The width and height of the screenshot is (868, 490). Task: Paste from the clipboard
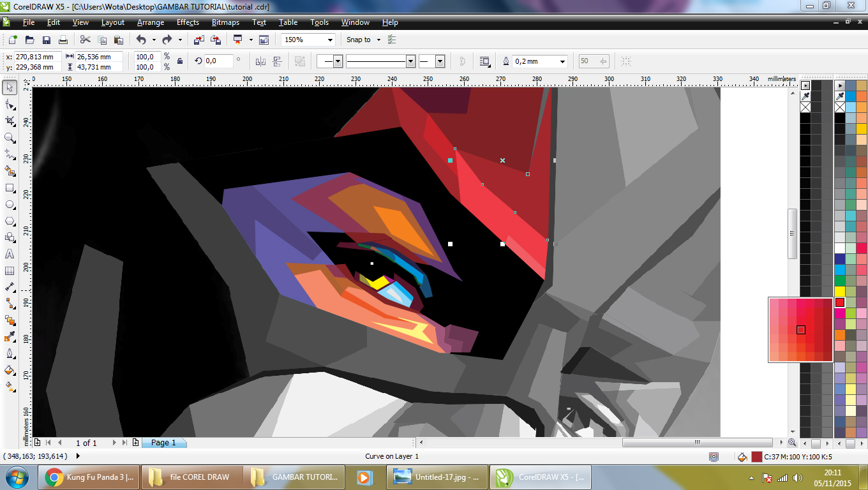pos(118,40)
